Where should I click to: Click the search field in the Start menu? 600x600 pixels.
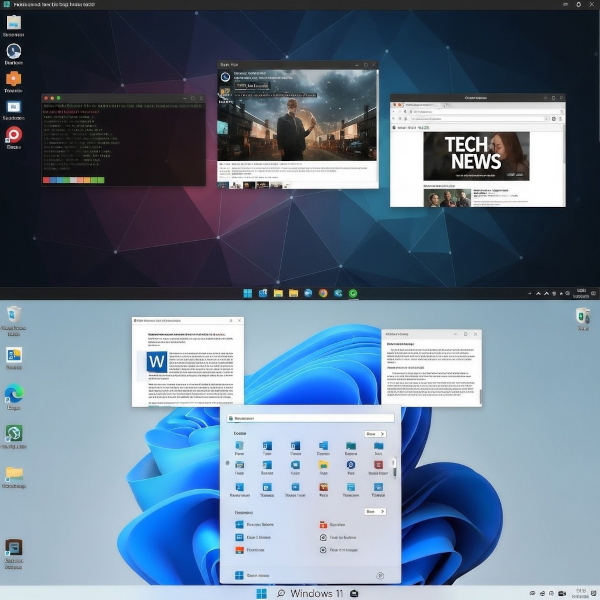tap(310, 418)
